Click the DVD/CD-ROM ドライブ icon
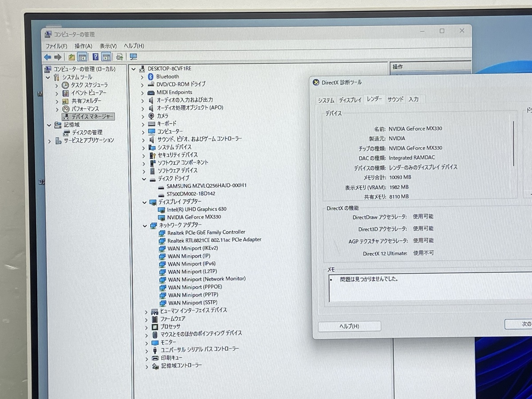The height and width of the screenshot is (399, 532). pos(151,84)
